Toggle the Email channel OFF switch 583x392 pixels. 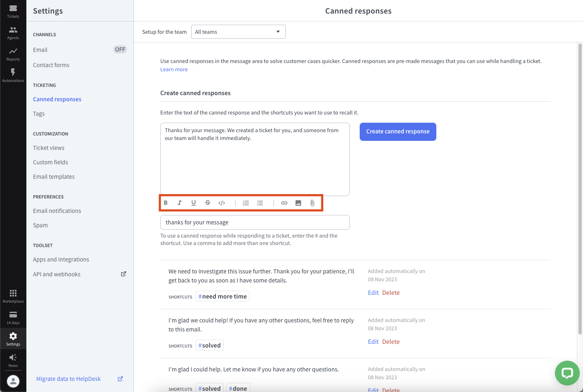pos(120,49)
